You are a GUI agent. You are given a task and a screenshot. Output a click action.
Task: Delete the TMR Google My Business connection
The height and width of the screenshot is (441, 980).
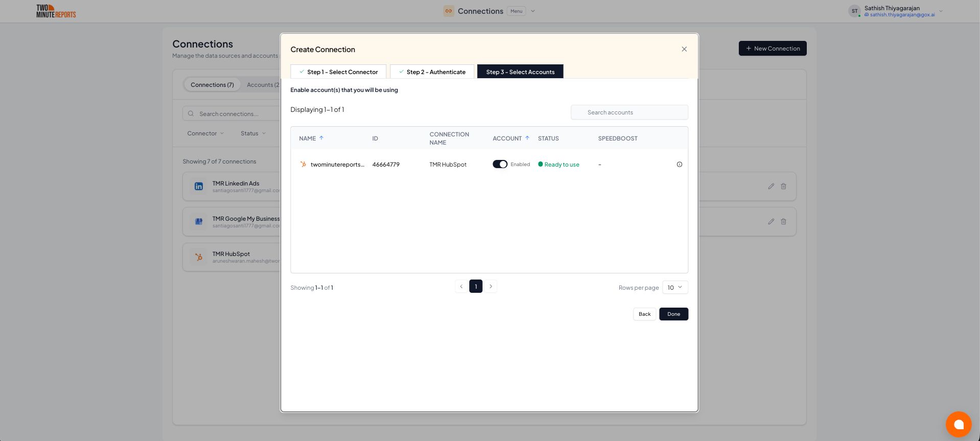[x=783, y=222]
